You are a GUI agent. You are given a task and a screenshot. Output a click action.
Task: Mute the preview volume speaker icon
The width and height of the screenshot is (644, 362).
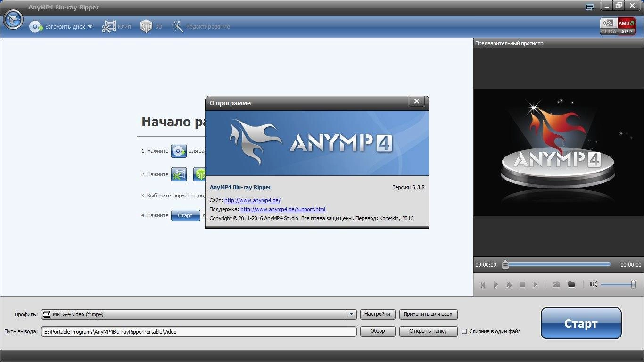(594, 284)
